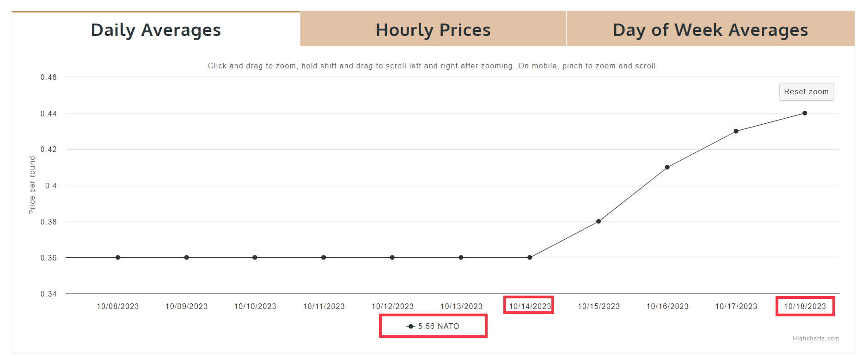Select the Day of Week Averages tab

710,29
